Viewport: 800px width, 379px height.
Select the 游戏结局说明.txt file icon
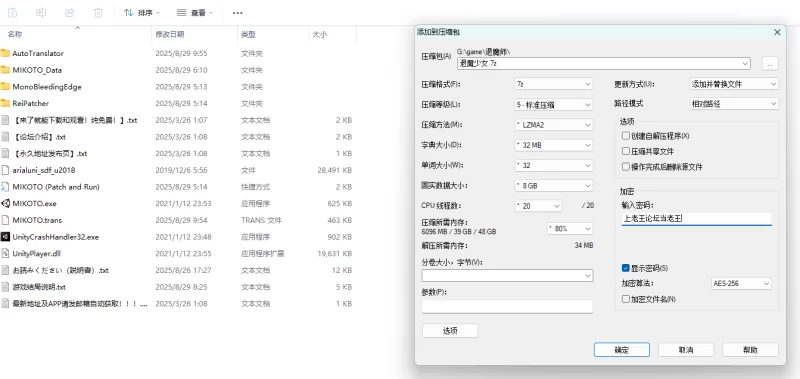[x=6, y=287]
